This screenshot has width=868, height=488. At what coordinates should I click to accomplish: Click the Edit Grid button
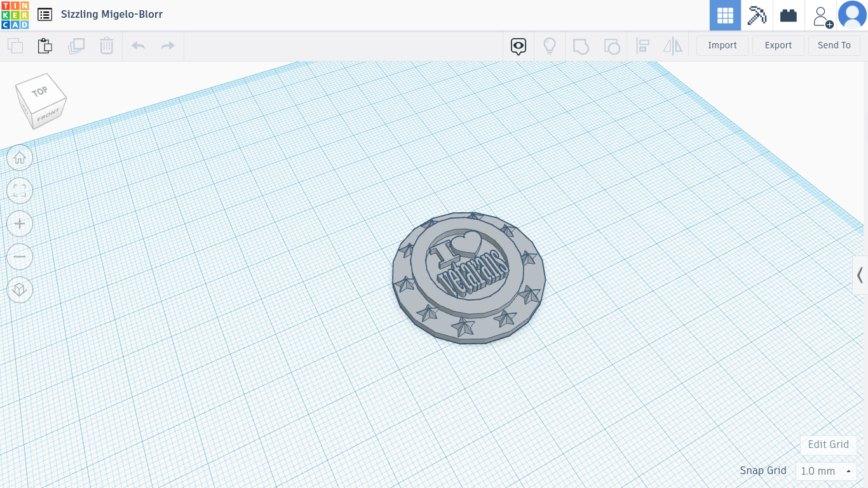pos(829,445)
